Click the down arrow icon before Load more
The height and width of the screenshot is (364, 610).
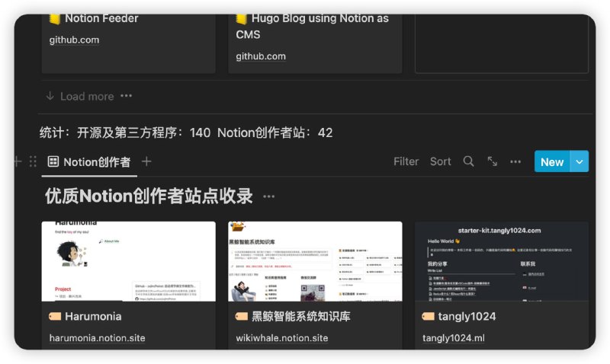(50, 96)
